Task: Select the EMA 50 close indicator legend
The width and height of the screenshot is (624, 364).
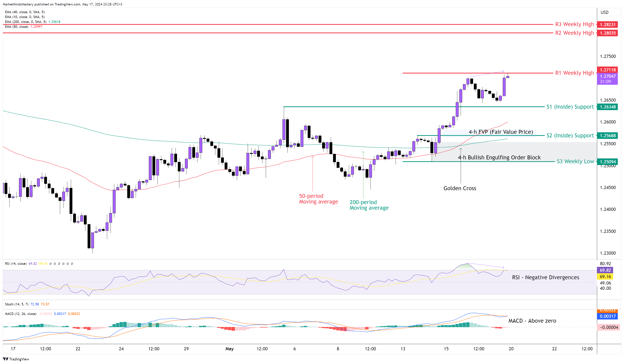Action: point(17,27)
